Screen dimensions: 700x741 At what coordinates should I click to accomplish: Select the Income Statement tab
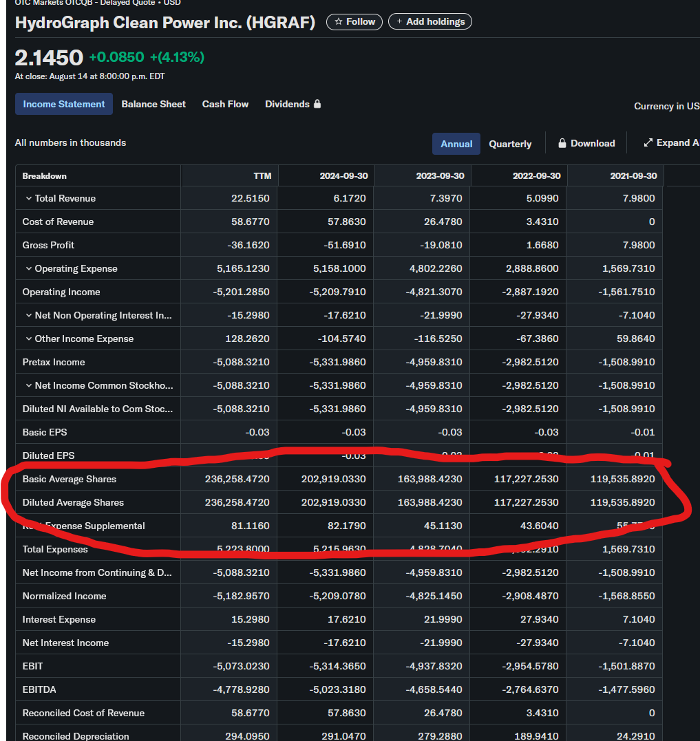[x=64, y=104]
